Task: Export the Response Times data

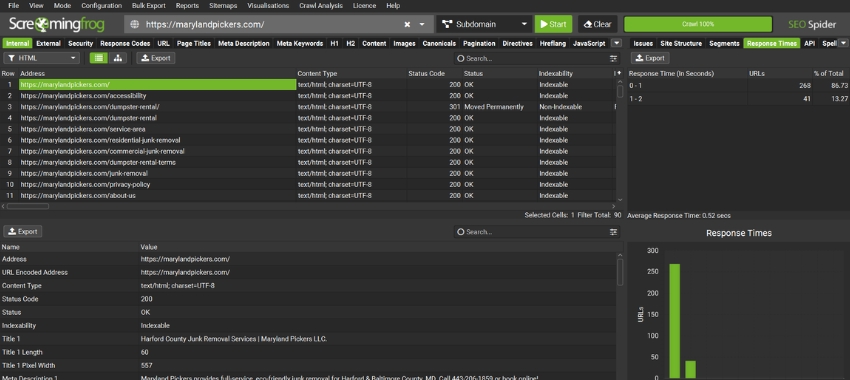Action: [x=650, y=58]
